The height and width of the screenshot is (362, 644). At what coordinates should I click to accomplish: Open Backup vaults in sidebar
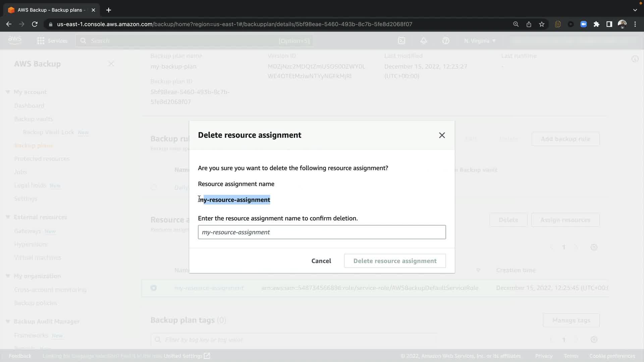pyautogui.click(x=34, y=119)
